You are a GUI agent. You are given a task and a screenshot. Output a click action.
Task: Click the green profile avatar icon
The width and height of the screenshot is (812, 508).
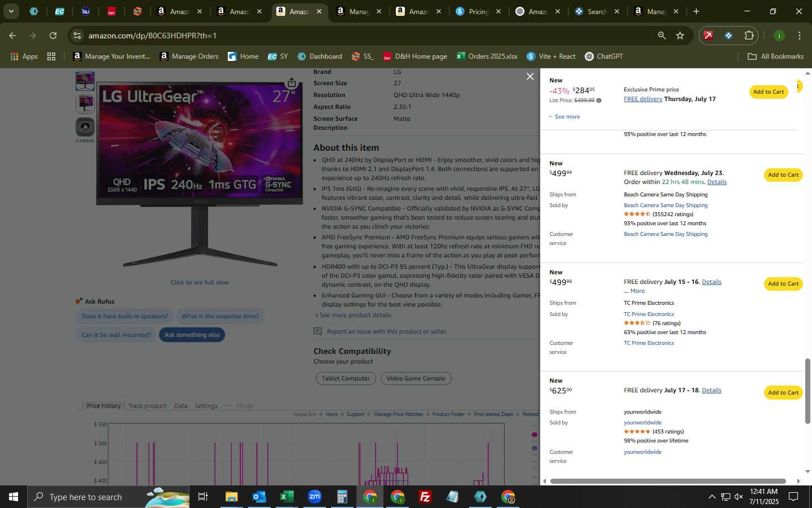click(x=779, y=36)
